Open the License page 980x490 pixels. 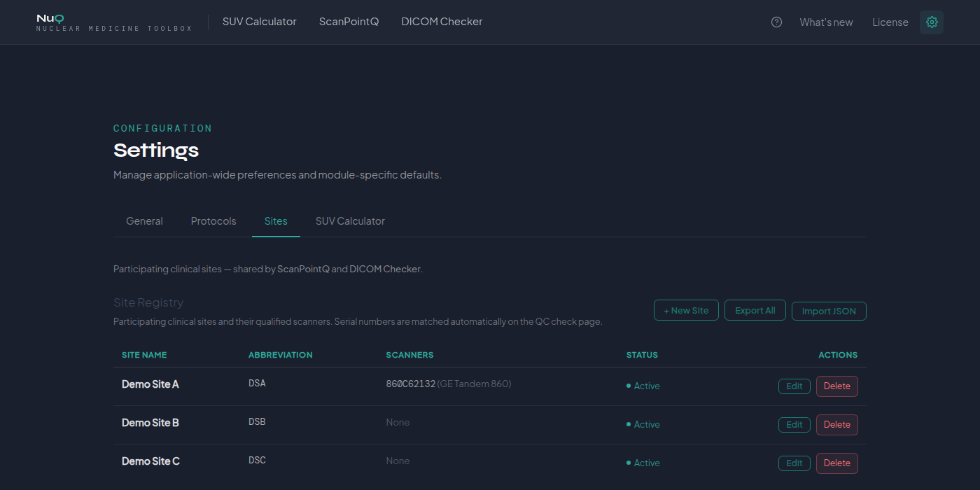[x=890, y=22]
